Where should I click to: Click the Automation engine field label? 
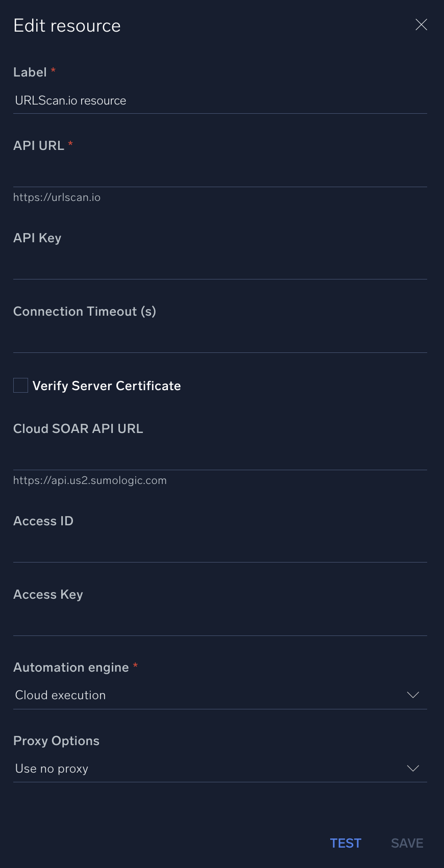(x=71, y=668)
